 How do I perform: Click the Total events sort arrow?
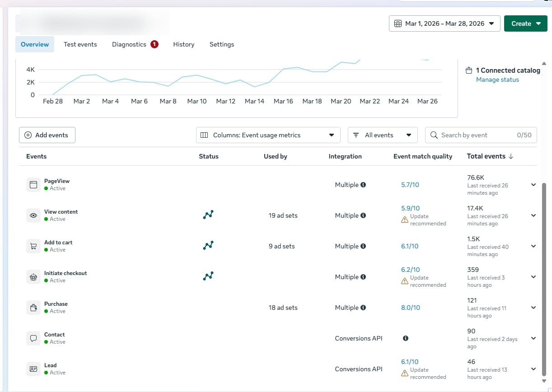tap(511, 156)
